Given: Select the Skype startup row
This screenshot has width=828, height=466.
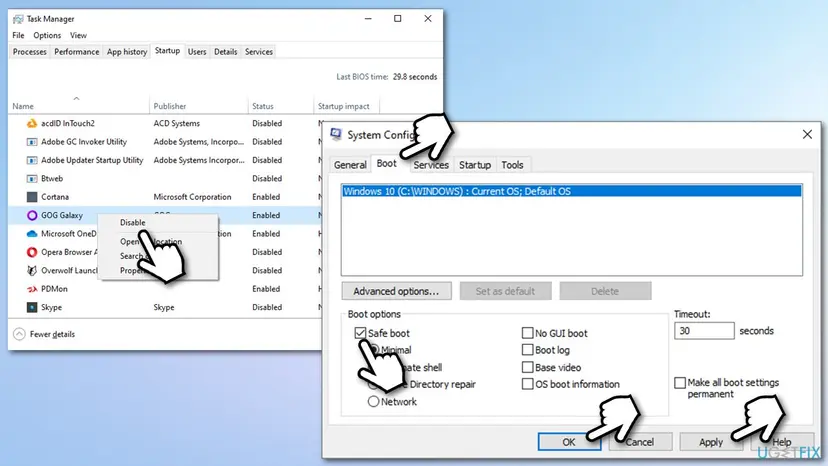Looking at the screenshot, I should click(x=165, y=307).
